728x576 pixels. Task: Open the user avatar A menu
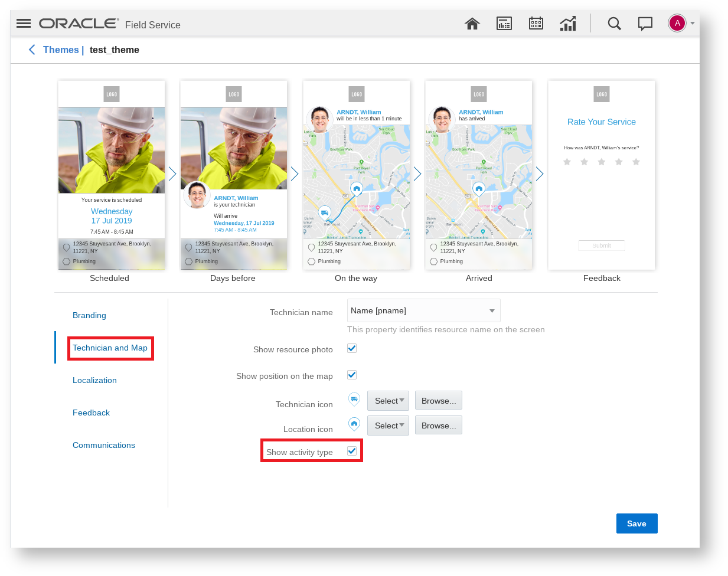(x=677, y=24)
